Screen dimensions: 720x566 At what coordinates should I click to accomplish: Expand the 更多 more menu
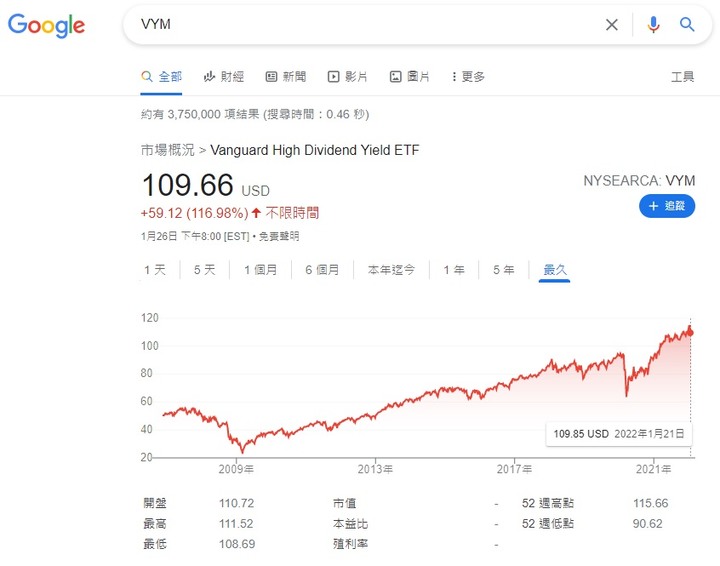(x=468, y=77)
